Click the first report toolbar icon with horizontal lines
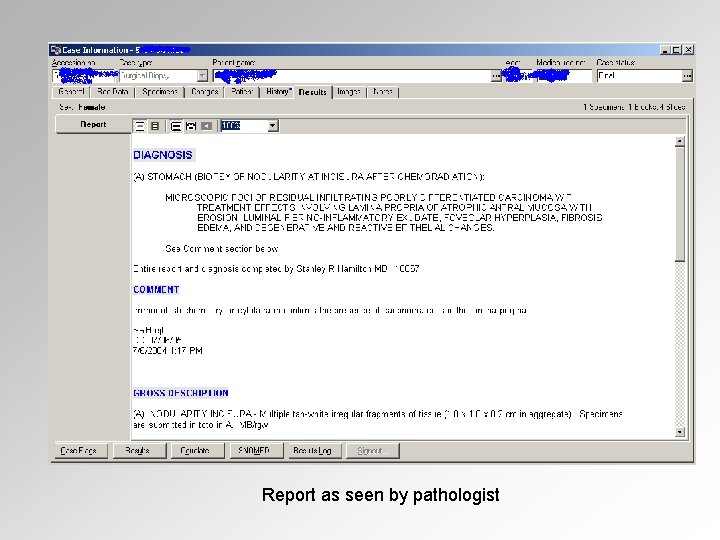The image size is (720, 540). (140, 126)
